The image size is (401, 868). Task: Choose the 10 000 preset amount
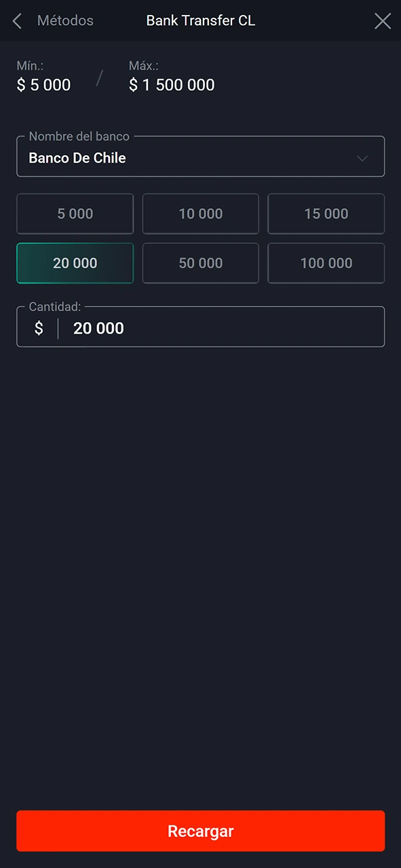pyautogui.click(x=200, y=214)
